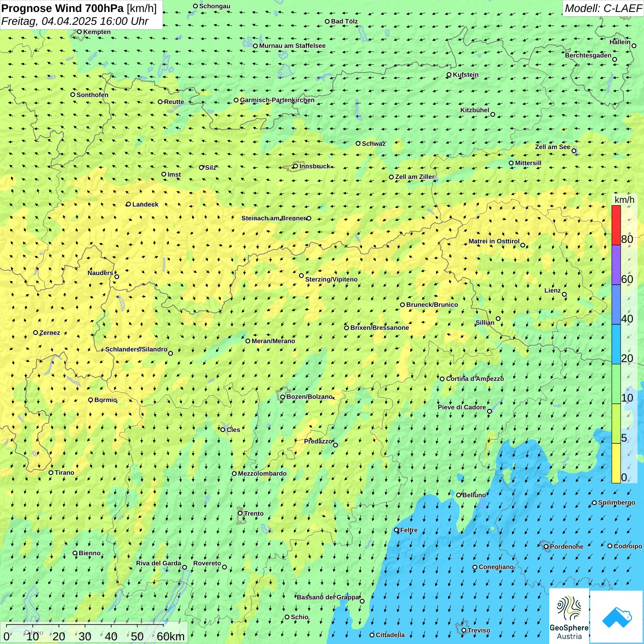Select the red 80+ km/h legend color

click(616, 225)
